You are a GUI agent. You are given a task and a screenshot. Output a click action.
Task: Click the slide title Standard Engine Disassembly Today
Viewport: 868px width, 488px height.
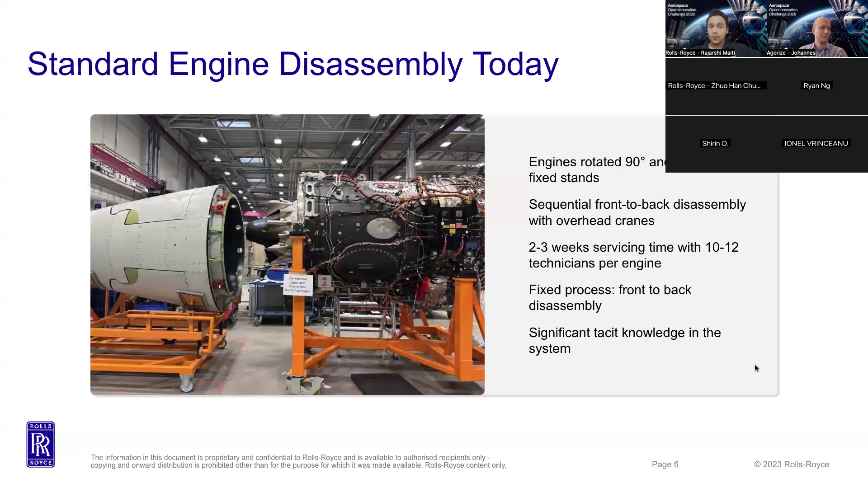[293, 64]
